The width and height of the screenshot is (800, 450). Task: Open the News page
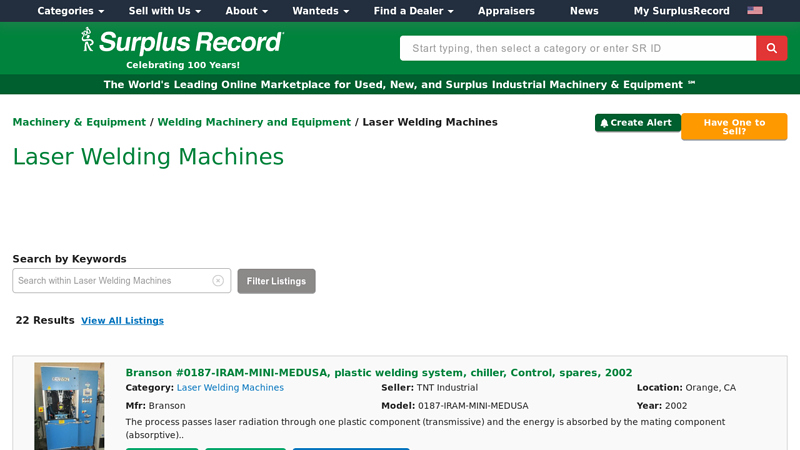tap(584, 11)
